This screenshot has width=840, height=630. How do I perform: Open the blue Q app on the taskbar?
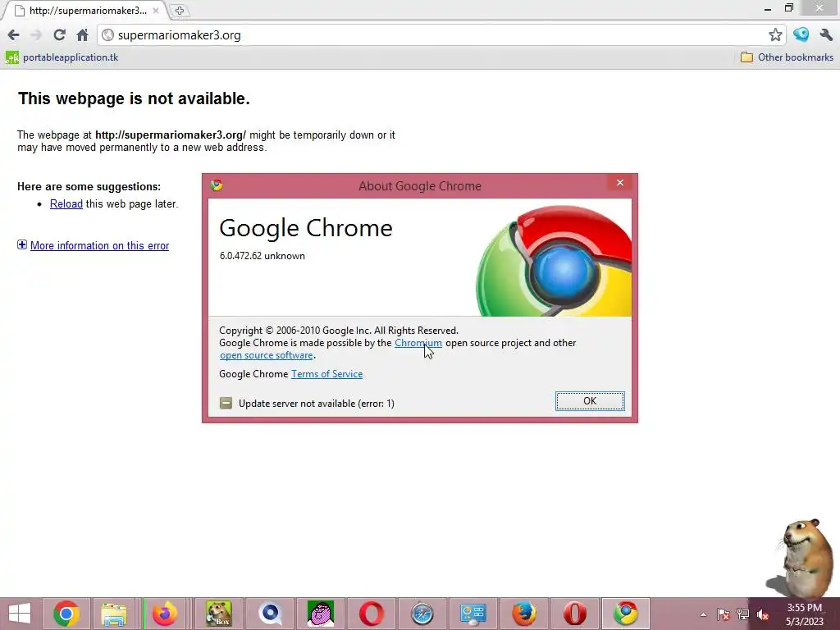pyautogui.click(x=270, y=614)
